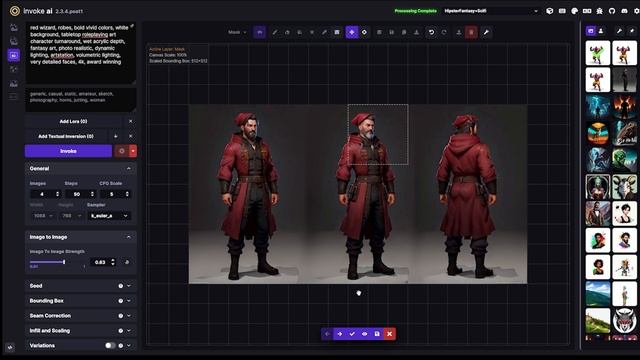Select the Fill Bounding Box tool
The image size is (640, 360).
point(300,32)
